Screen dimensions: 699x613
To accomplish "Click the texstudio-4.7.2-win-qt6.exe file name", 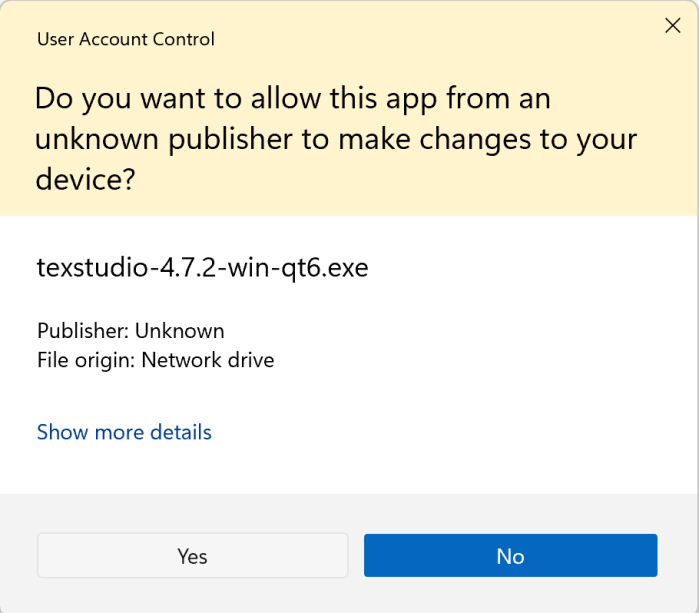I will (202, 267).
